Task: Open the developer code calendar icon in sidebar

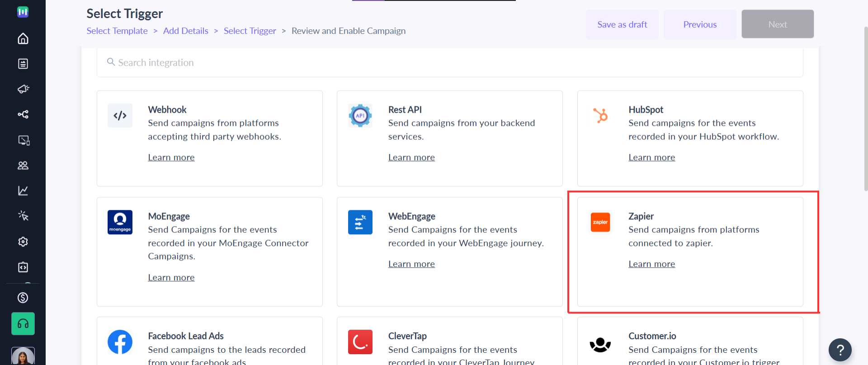Action: (23, 267)
